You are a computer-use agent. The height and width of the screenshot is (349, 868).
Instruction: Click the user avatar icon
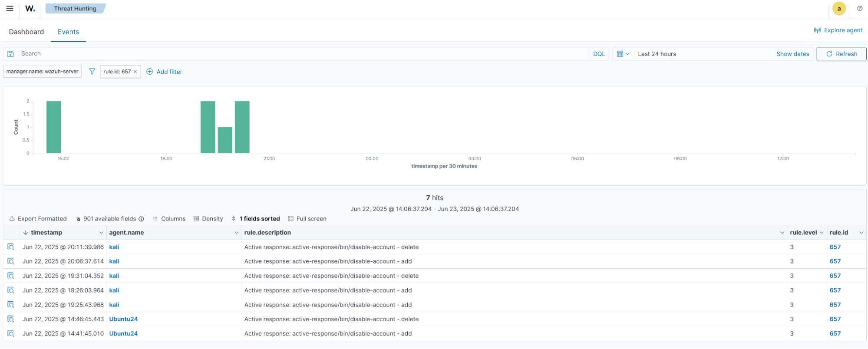click(838, 9)
